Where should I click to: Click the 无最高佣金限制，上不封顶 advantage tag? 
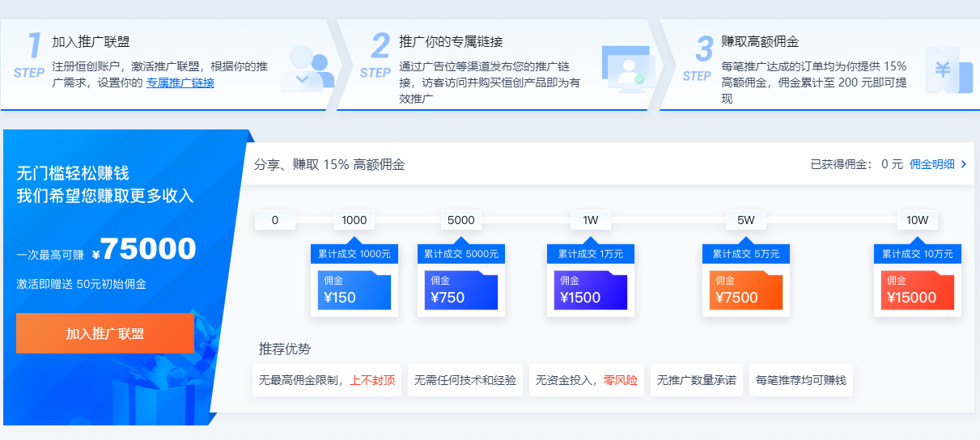click(327, 380)
